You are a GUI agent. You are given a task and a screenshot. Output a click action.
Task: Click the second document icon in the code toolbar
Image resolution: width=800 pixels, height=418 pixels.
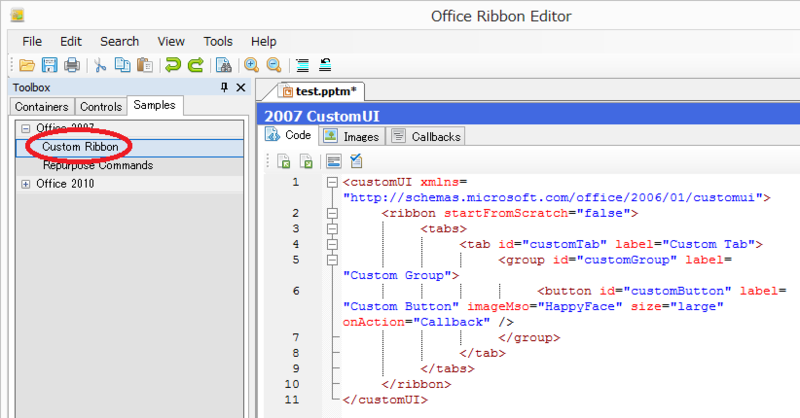click(x=306, y=162)
